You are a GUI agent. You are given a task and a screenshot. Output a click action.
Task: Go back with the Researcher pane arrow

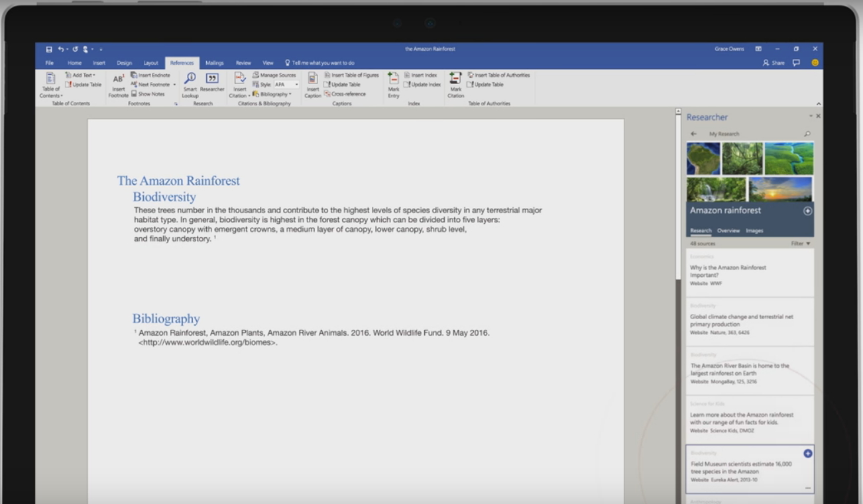tap(693, 134)
